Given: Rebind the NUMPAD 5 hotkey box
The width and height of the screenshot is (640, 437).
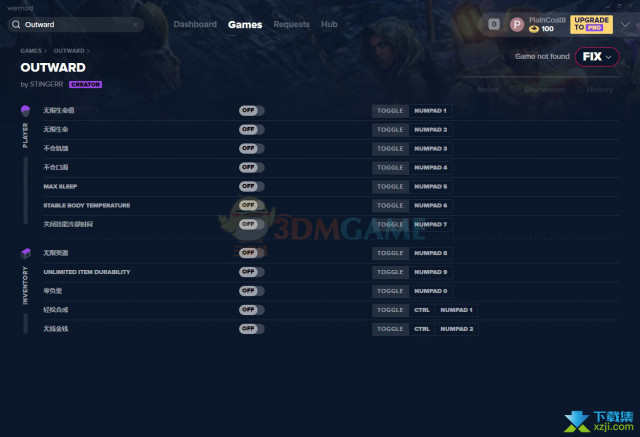Looking at the screenshot, I should coord(431,186).
